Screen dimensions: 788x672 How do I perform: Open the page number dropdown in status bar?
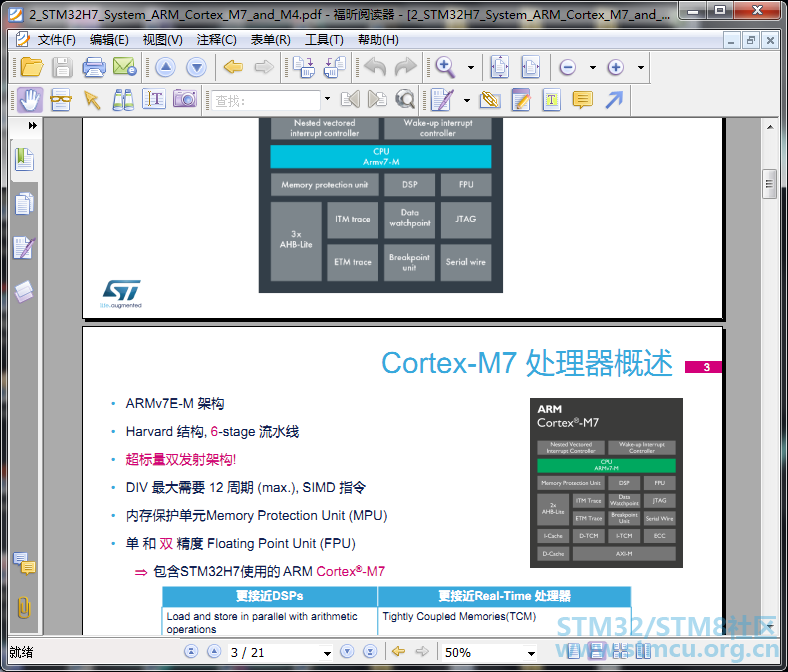point(327,653)
